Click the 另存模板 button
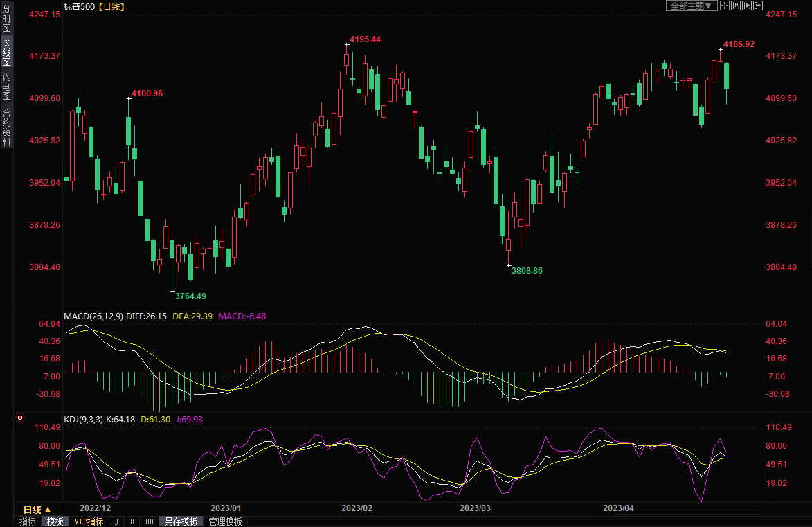The width and height of the screenshot is (812, 527). point(181,521)
